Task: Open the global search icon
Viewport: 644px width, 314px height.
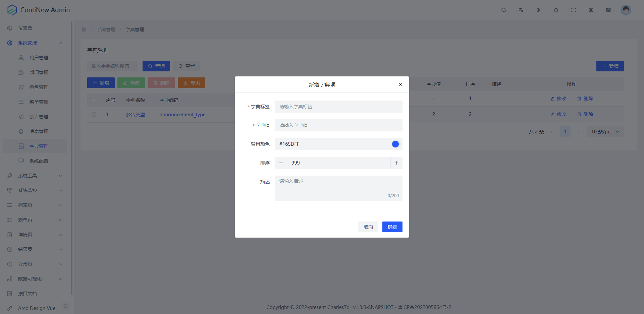Action: point(503,10)
